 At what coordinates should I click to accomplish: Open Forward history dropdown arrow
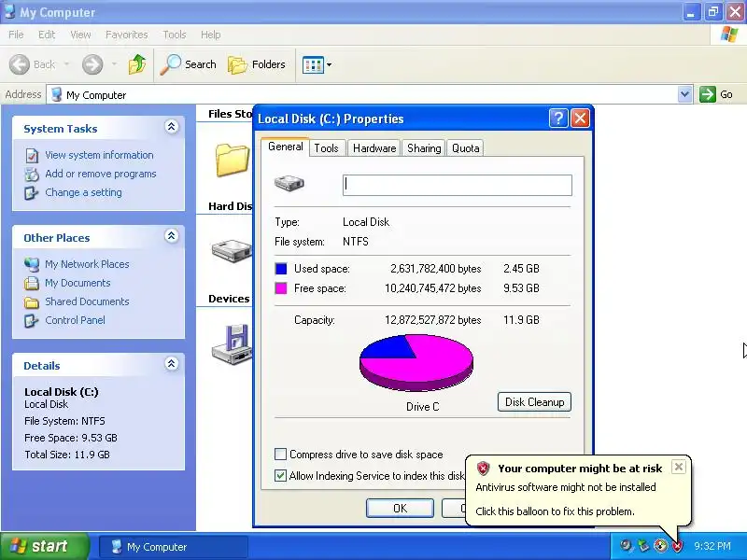114,64
